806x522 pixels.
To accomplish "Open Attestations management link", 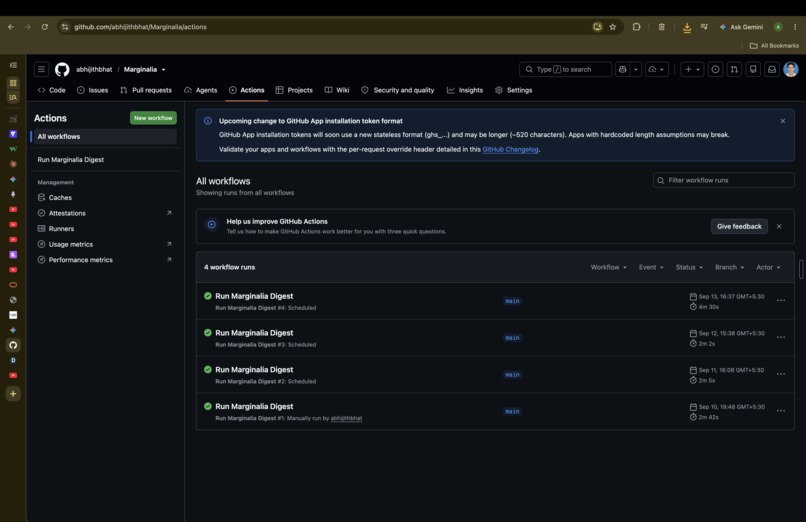I will (x=104, y=213).
